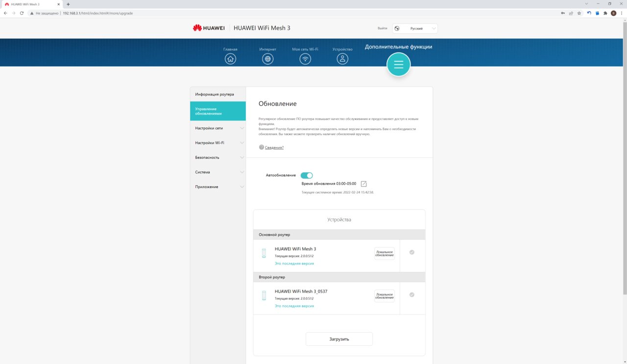Click the blue square extension icon

(597, 13)
